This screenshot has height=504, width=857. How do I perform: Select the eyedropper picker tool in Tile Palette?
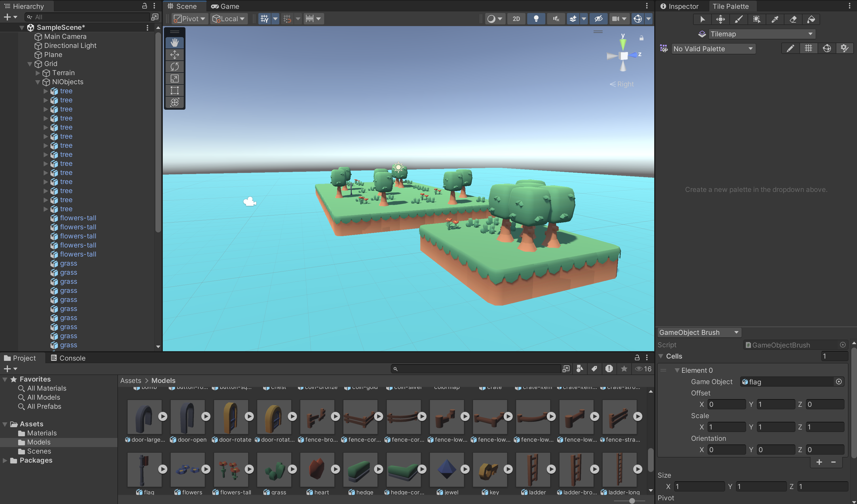[x=775, y=19]
